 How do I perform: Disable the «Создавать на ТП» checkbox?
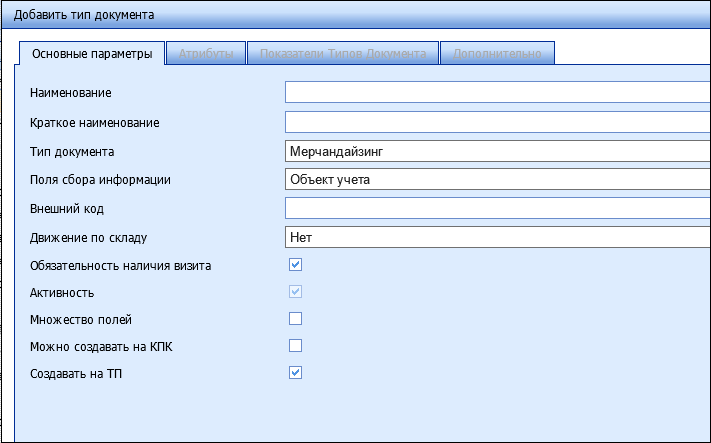pyautogui.click(x=295, y=373)
